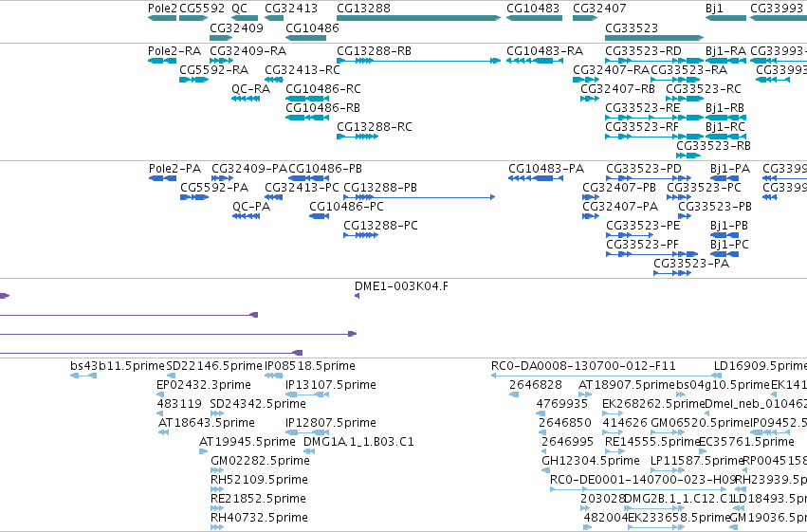Image resolution: width=807 pixels, height=532 pixels.
Task: Click protein CG33523-PD
Action: (648, 178)
